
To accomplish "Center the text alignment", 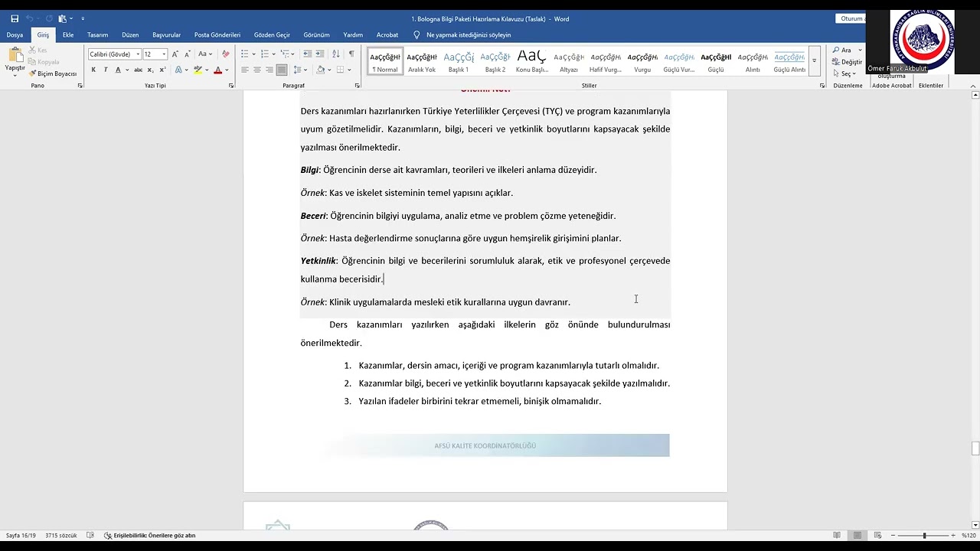I will (257, 70).
